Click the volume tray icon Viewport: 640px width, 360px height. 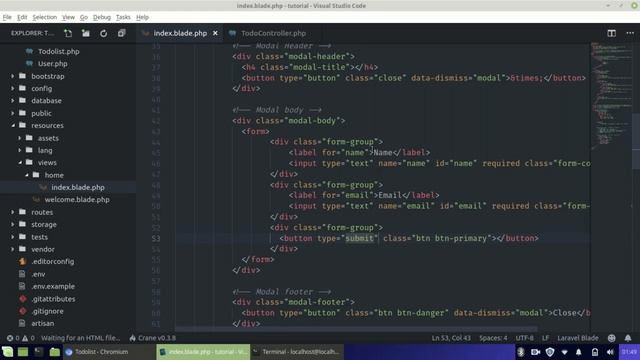point(610,352)
